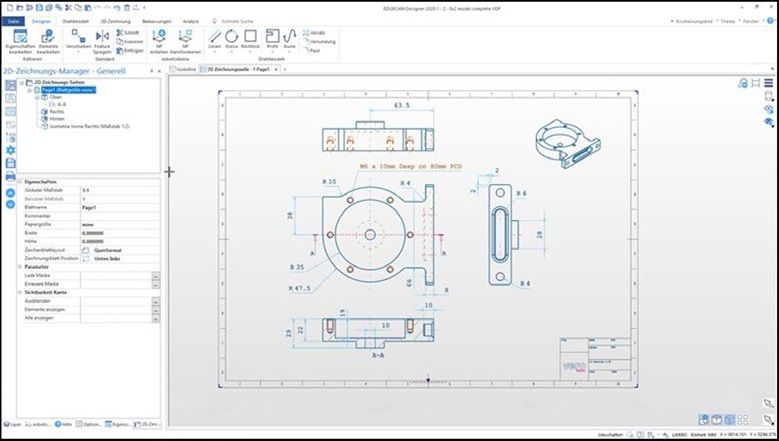
Task: Switch to the Drahtmodell ribbon tab
Action: 76,21
